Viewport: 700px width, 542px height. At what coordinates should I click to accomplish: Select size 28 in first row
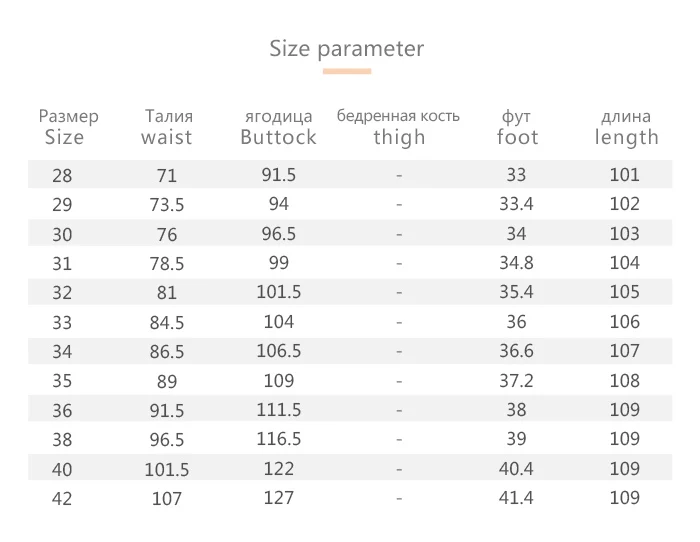[62, 175]
